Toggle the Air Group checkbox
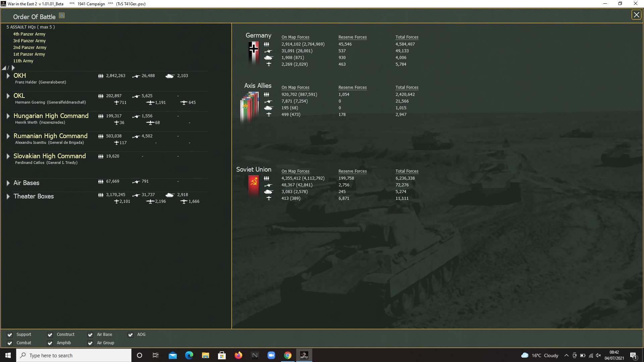This screenshot has height=362, width=644. coord(90,343)
